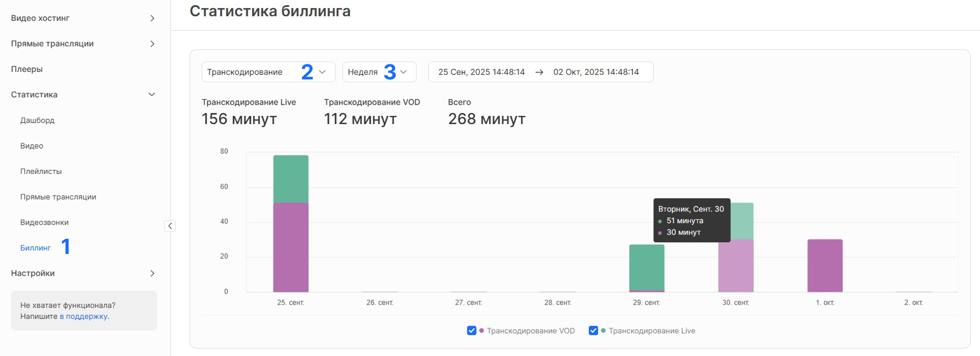The height and width of the screenshot is (356, 980).
Task: Click the start date 25 Сен field
Action: coord(481,72)
